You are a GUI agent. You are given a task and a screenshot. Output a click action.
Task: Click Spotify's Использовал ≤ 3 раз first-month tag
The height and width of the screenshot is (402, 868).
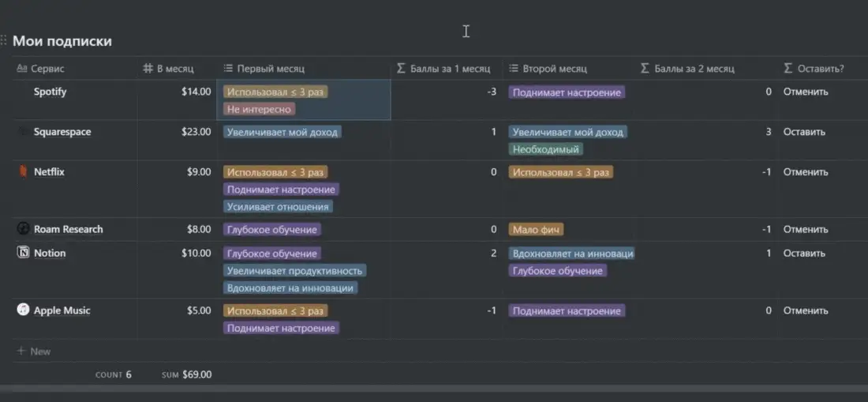click(275, 92)
